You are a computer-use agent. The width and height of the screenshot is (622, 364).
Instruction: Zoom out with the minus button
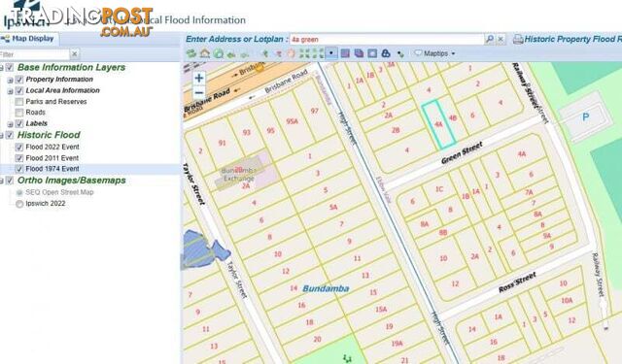tap(199, 92)
